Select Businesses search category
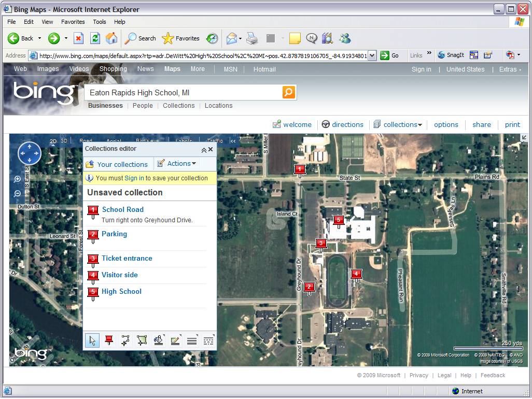Image resolution: width=532 pixels, height=399 pixels. 105,105
